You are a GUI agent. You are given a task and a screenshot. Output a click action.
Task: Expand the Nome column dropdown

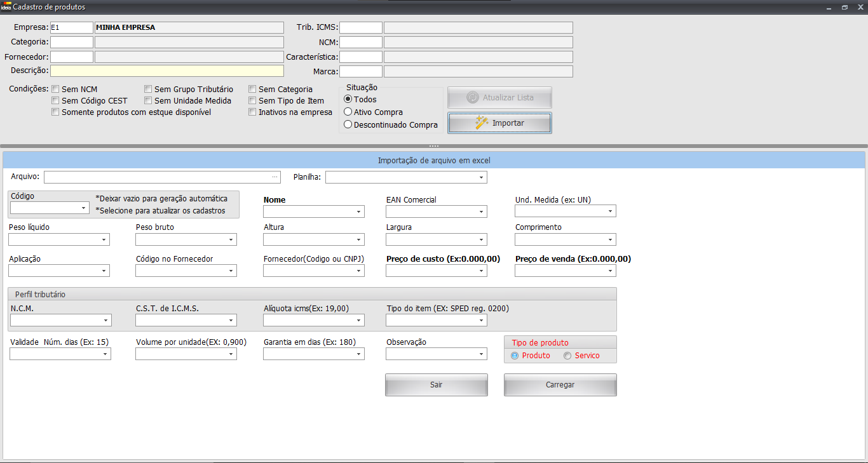coord(359,211)
